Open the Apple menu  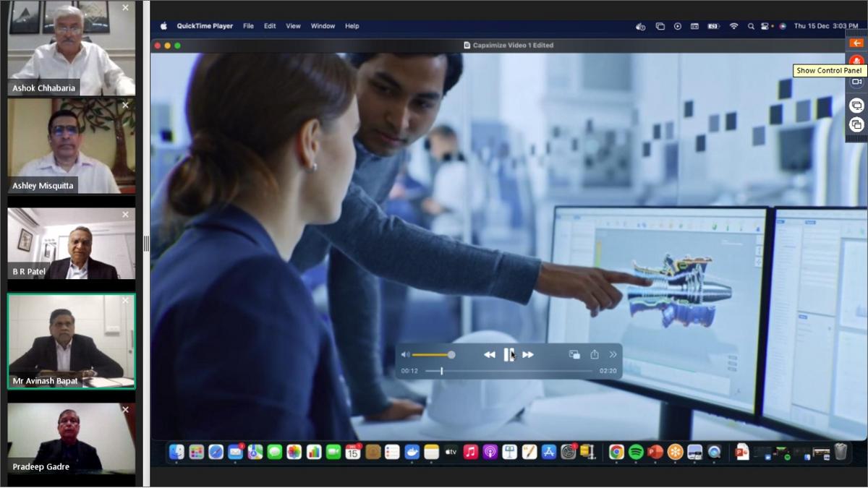[163, 26]
